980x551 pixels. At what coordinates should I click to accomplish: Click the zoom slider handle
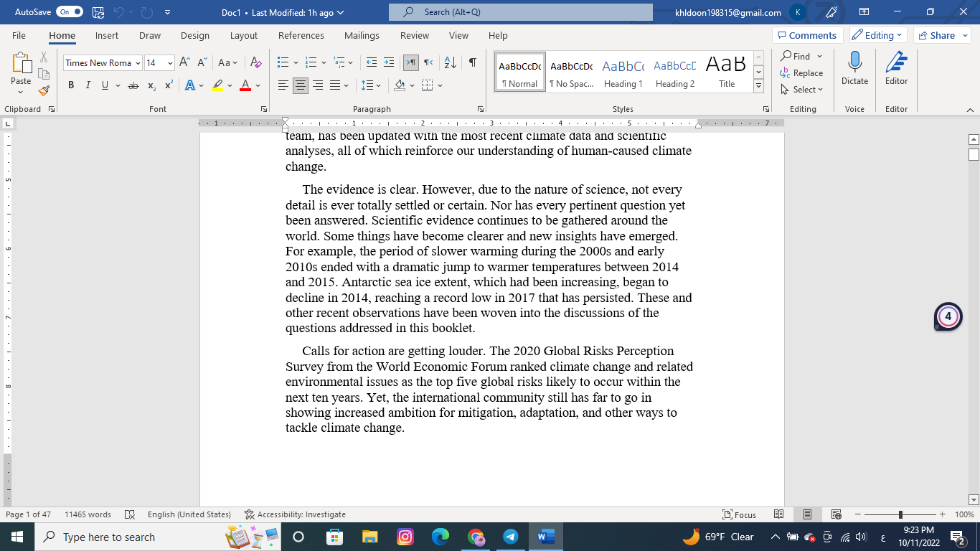pyautogui.click(x=900, y=514)
